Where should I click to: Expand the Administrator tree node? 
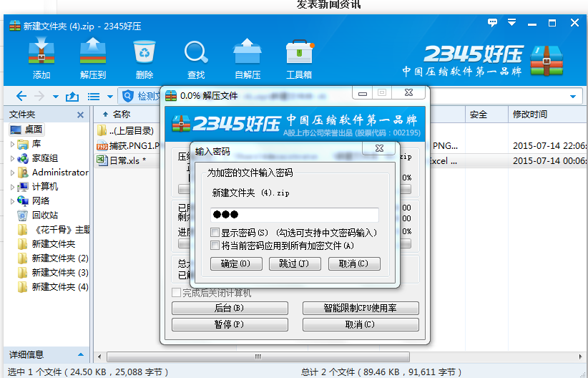coord(12,173)
